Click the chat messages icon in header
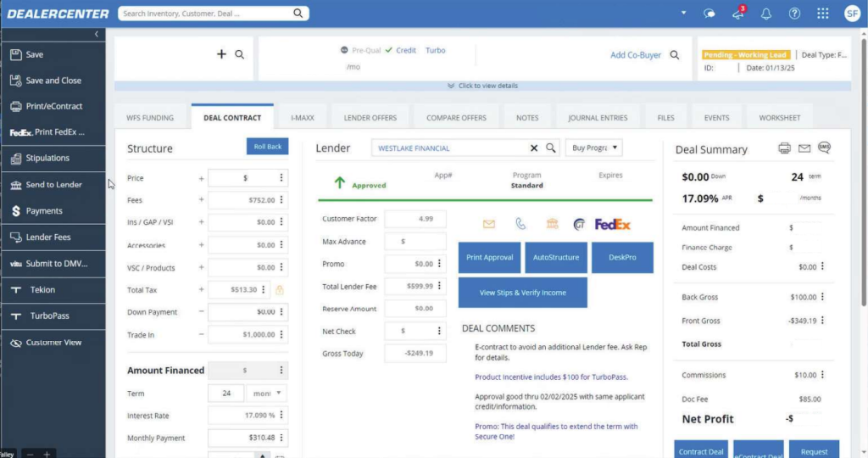Image resolution: width=868 pixels, height=458 pixels. click(x=709, y=14)
